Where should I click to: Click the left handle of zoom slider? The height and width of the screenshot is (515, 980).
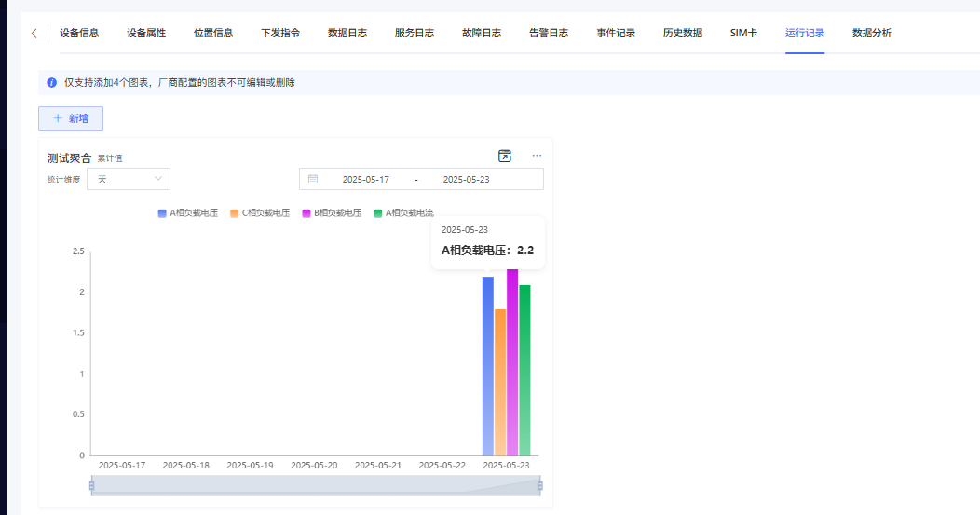point(91,485)
